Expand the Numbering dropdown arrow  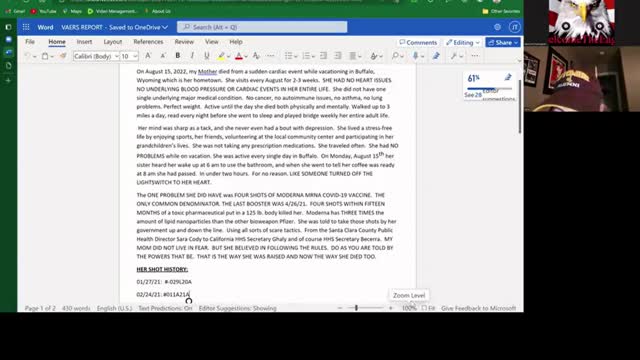(313, 56)
